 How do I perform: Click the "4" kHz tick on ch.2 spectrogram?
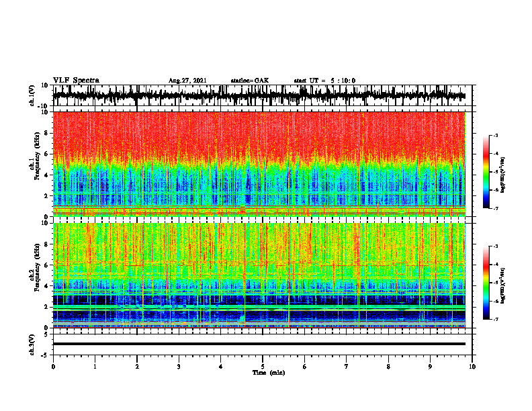pos(46,286)
